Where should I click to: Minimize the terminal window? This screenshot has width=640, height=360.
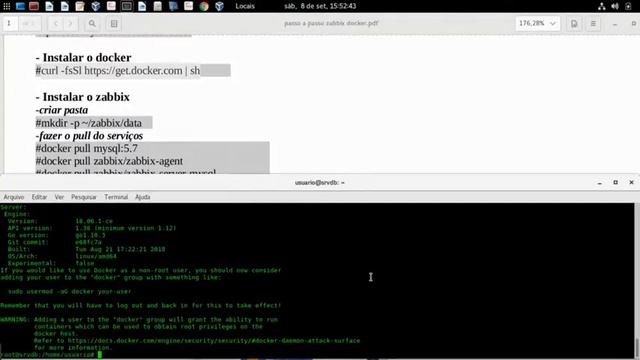coord(600,182)
